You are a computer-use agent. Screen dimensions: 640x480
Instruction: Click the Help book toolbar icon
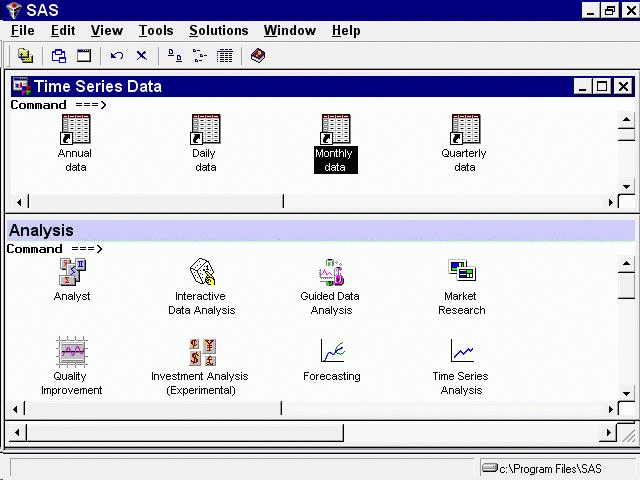(257, 56)
